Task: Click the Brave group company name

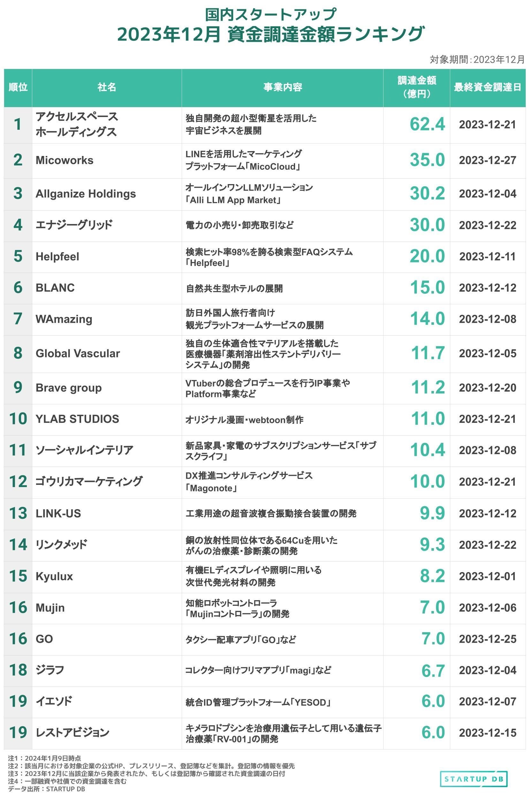Action: [x=69, y=388]
